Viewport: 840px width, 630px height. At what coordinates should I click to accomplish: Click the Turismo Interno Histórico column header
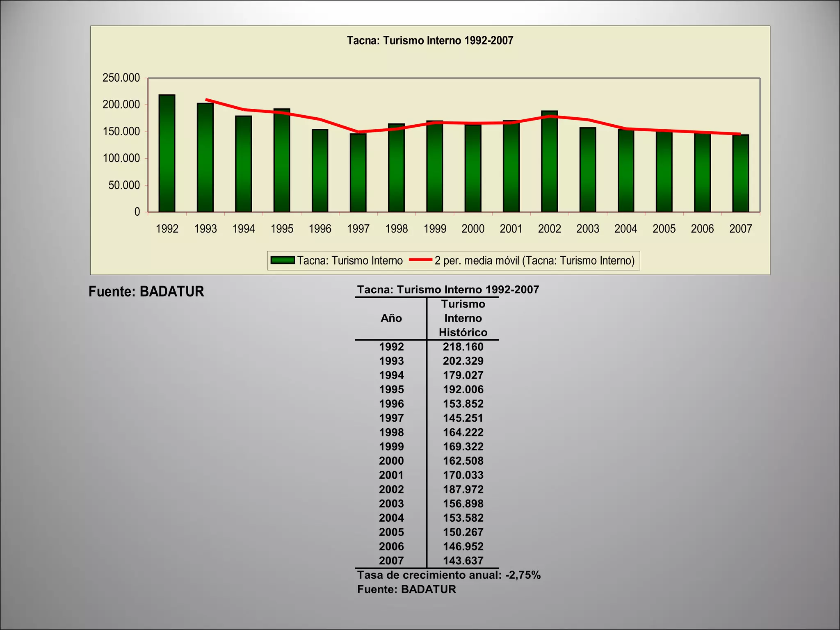pos(463,318)
